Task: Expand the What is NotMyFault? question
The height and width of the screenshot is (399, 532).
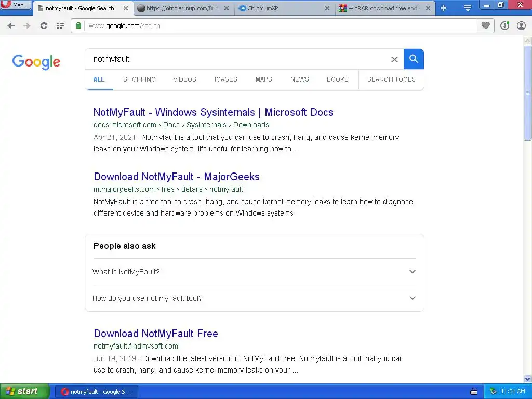Action: [254, 272]
